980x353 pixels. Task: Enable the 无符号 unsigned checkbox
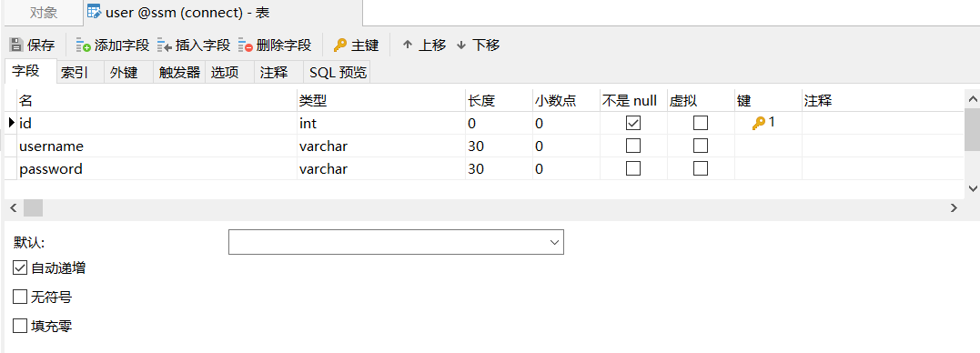pyautogui.click(x=20, y=297)
